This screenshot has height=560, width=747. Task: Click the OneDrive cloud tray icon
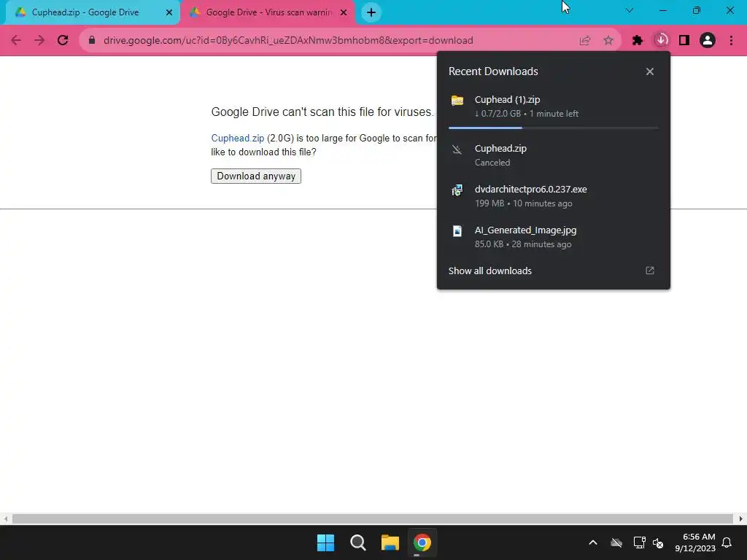[x=616, y=542]
